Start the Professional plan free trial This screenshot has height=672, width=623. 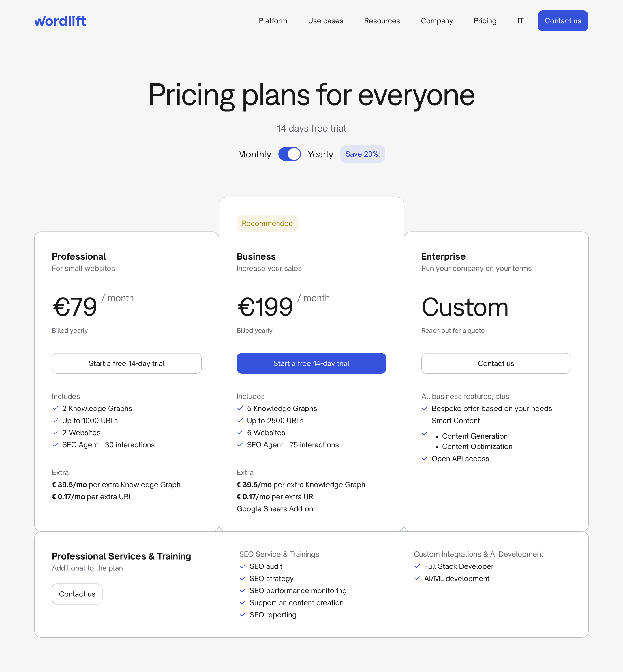pos(126,363)
